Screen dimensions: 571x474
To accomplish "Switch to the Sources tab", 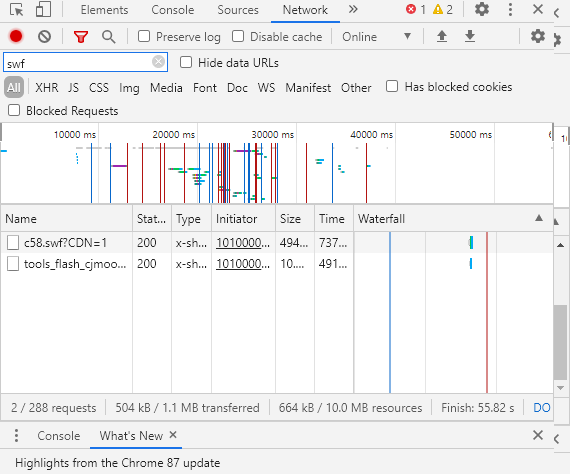I will point(238,10).
